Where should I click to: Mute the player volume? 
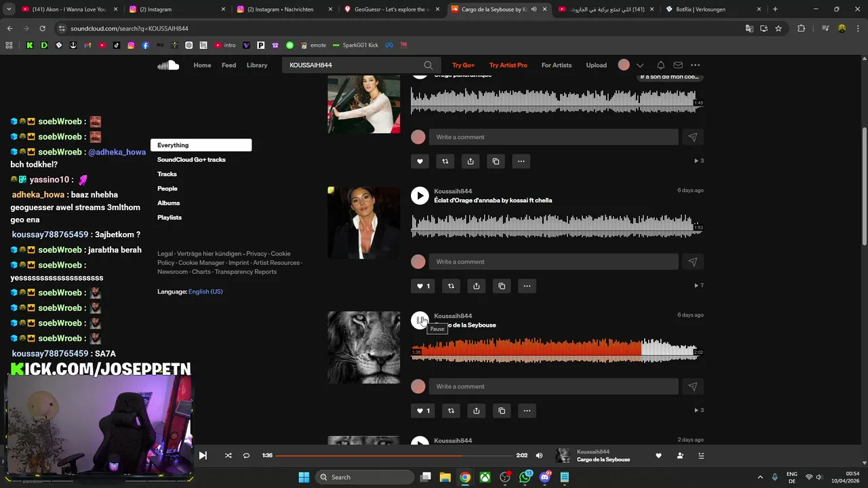[539, 455]
